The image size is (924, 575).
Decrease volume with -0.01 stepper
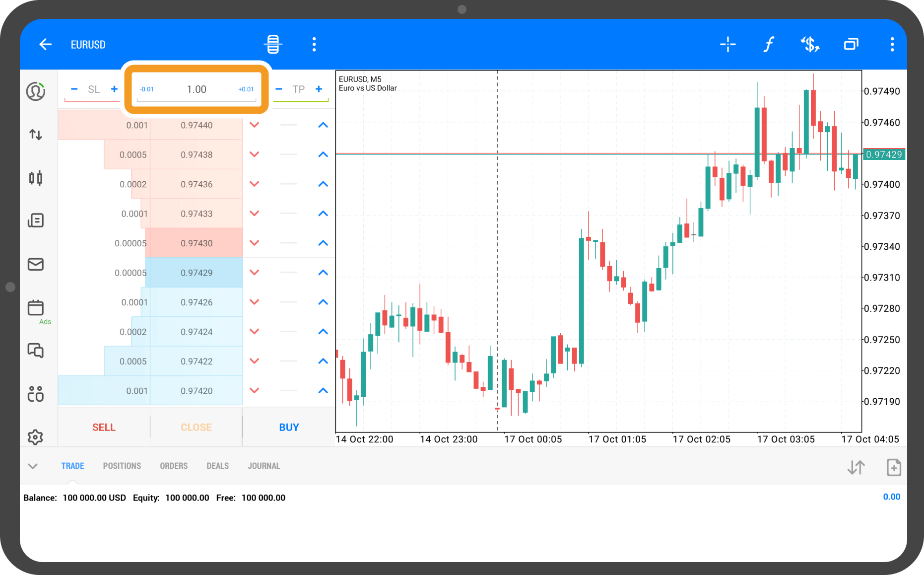(147, 89)
